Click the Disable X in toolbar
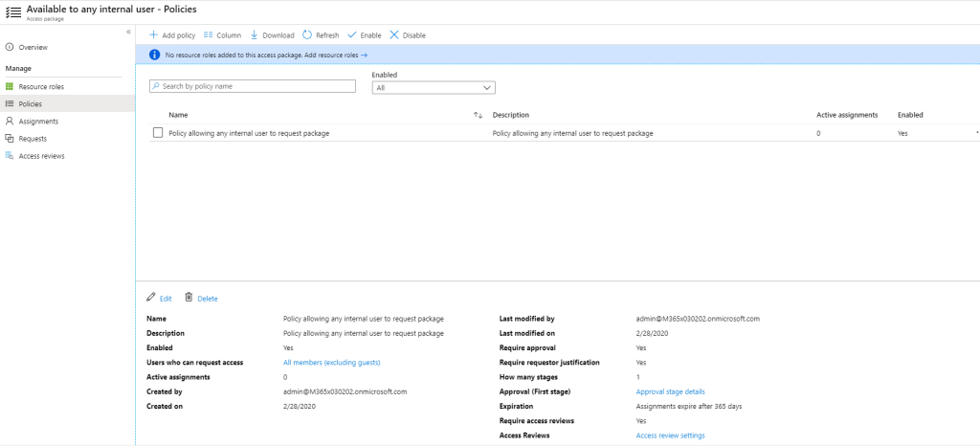This screenshot has width=980, height=446. coord(394,35)
